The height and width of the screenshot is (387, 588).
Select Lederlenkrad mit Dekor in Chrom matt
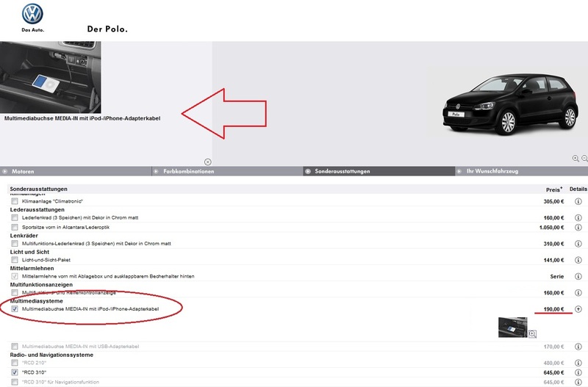15,217
